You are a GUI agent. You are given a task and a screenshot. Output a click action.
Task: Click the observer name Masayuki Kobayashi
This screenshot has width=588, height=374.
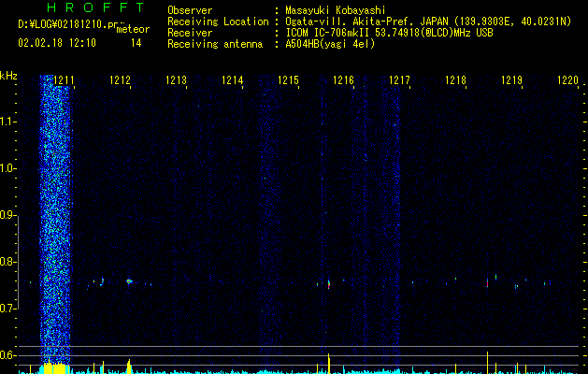[x=336, y=10]
